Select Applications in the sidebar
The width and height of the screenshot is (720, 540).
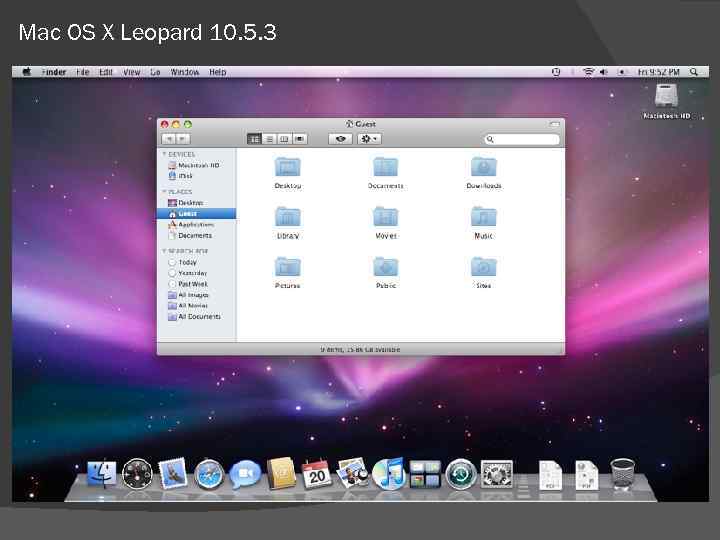click(x=197, y=225)
